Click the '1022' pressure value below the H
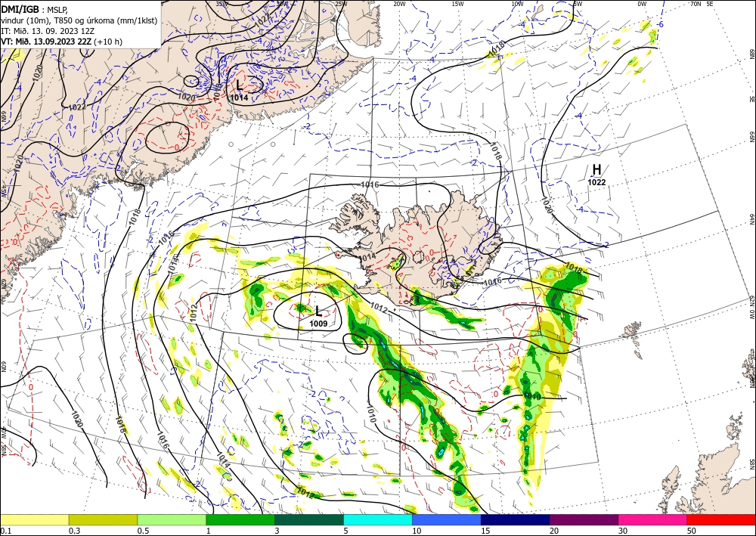The image size is (756, 536). [x=596, y=182]
